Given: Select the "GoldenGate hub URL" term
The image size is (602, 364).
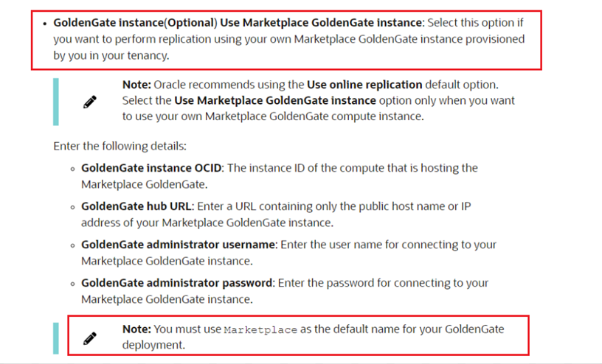Looking at the screenshot, I should [136, 206].
